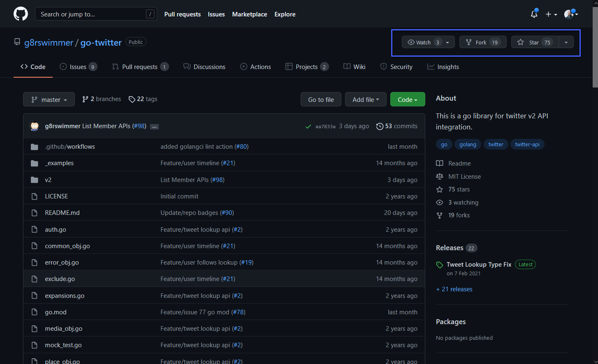Click the clock icon beside 53 commits
The width and height of the screenshot is (598, 364).
(379, 126)
